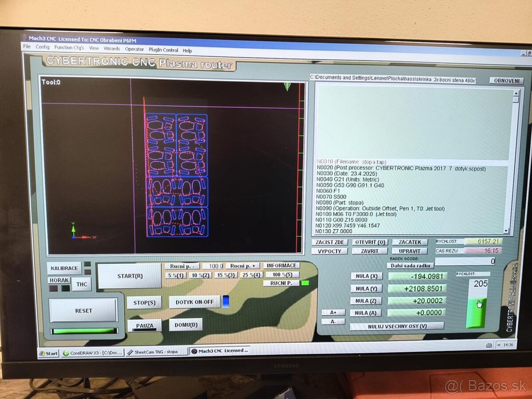Viewport: 532px width, 399px height.
Task: Click the green RUCNI P. status LED
Action: point(305,283)
